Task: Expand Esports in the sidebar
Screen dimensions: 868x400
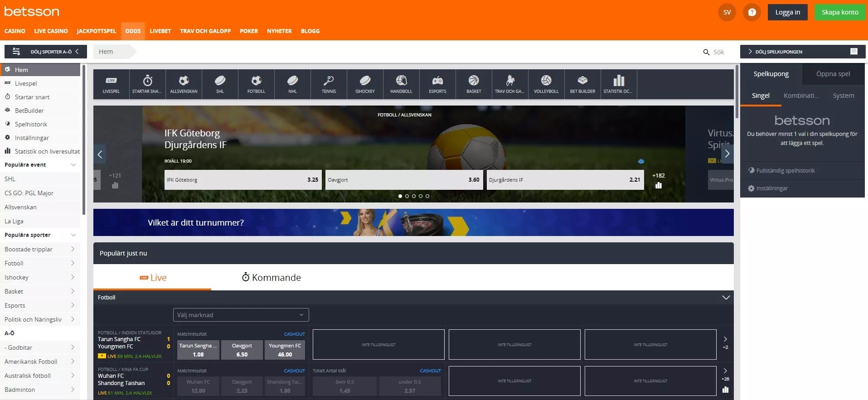Action: coord(73,305)
